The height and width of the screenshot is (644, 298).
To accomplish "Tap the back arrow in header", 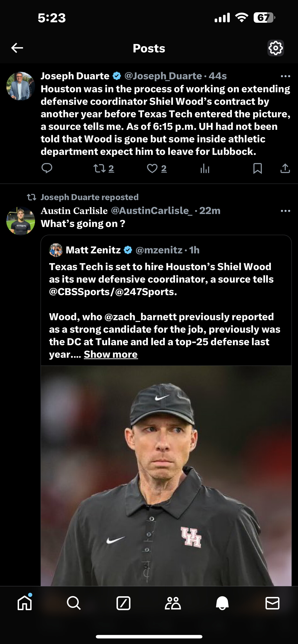I will (17, 48).
